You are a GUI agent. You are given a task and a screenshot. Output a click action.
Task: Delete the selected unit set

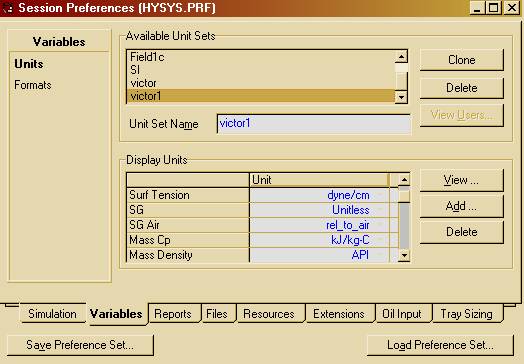(462, 88)
